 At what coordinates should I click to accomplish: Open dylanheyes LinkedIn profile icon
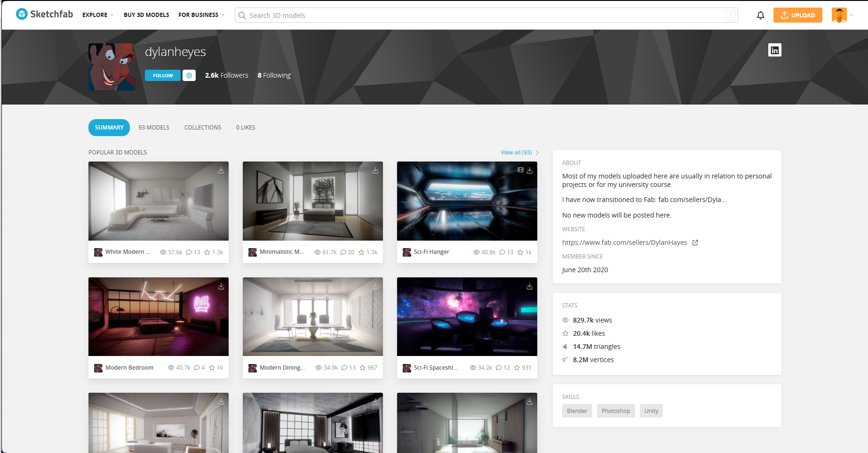774,50
